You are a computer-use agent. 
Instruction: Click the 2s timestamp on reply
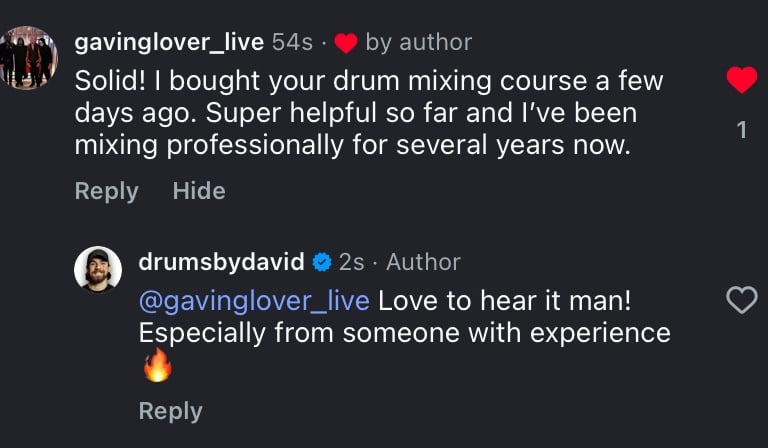352,262
